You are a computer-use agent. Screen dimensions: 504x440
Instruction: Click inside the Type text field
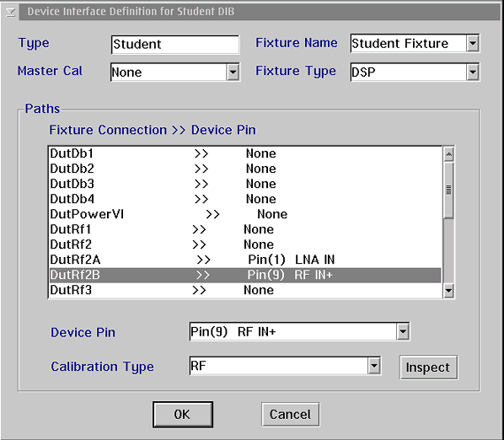175,45
